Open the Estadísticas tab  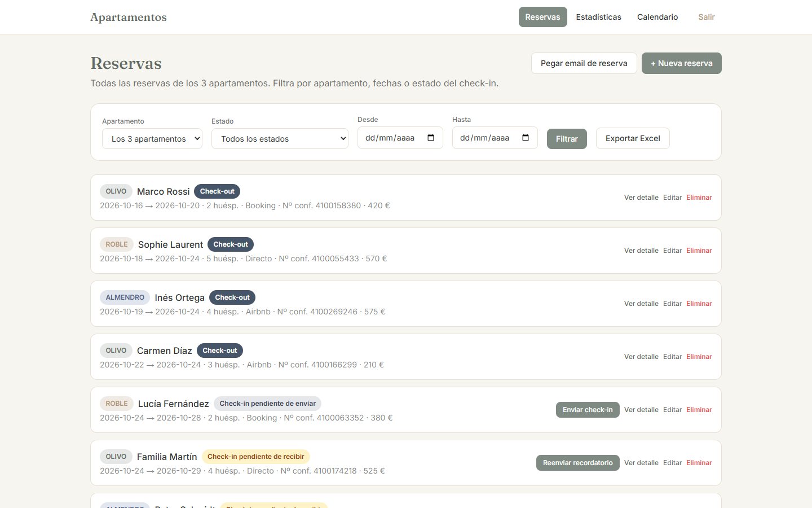pyautogui.click(x=598, y=17)
